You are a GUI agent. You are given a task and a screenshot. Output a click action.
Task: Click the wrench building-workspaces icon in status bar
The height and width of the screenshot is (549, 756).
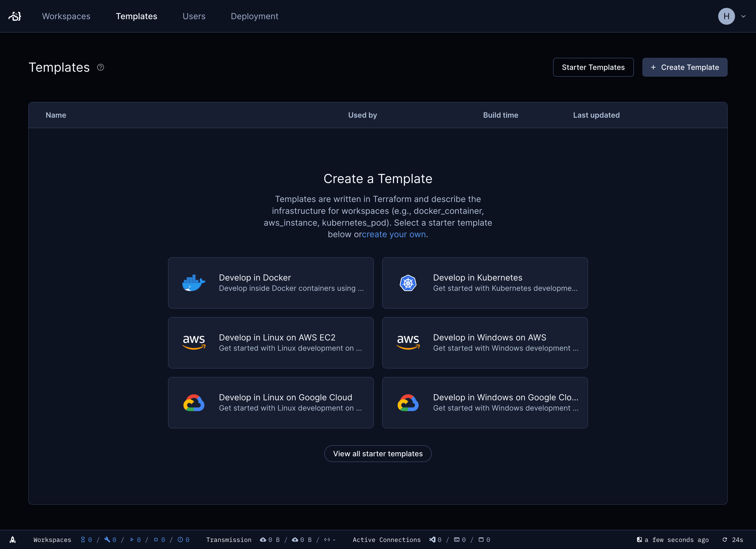click(x=107, y=540)
